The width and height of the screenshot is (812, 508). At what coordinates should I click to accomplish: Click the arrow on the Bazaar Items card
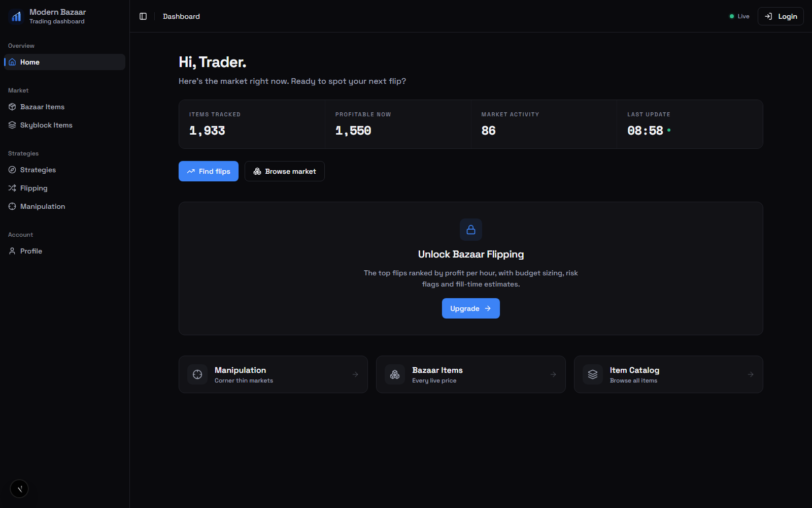tap(553, 374)
